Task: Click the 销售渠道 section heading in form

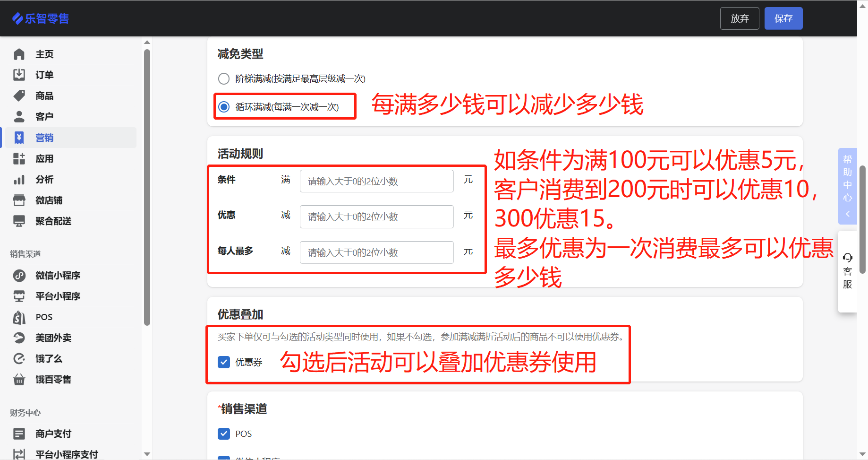Action: pos(244,409)
